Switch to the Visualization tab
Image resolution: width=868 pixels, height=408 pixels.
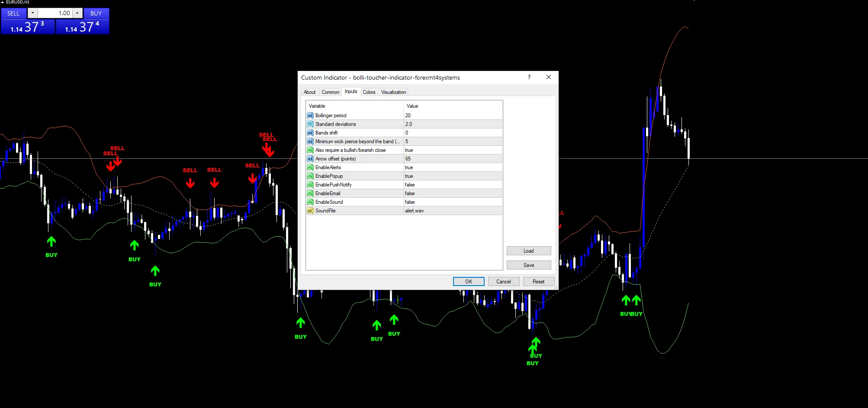click(393, 92)
